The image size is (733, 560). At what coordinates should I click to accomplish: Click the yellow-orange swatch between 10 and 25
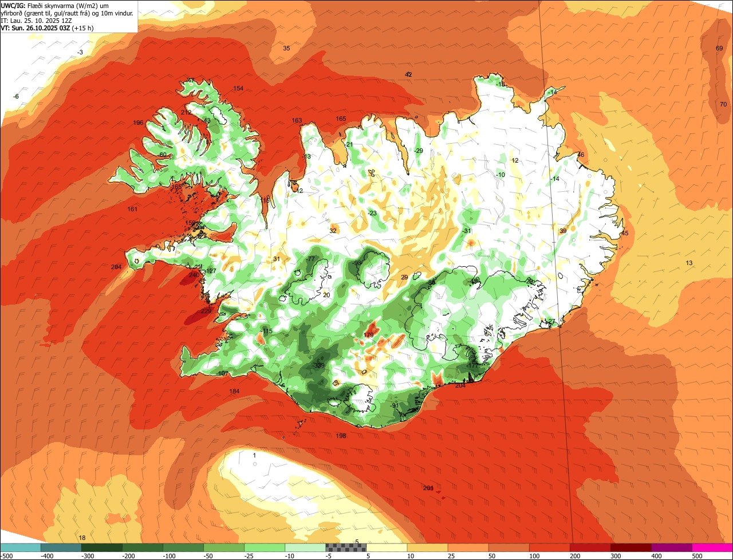pos(428,547)
